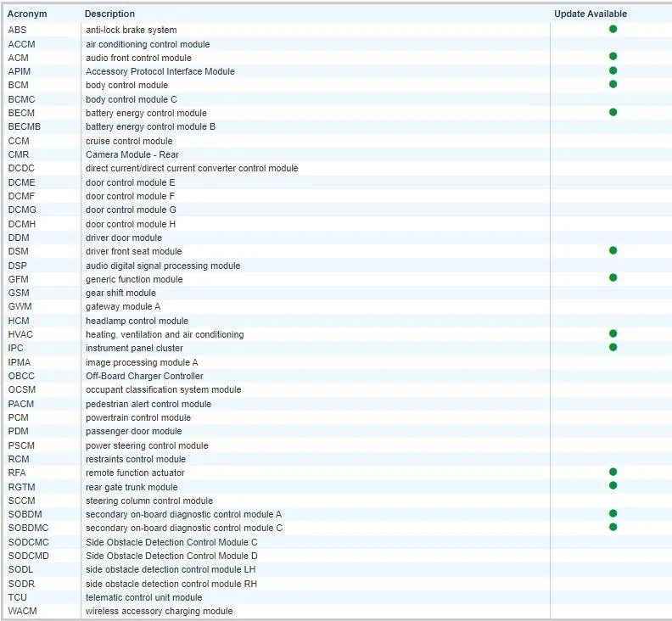Click BECM update available green dot
Image resolution: width=672 pixels, height=621 pixels.
[x=613, y=112]
